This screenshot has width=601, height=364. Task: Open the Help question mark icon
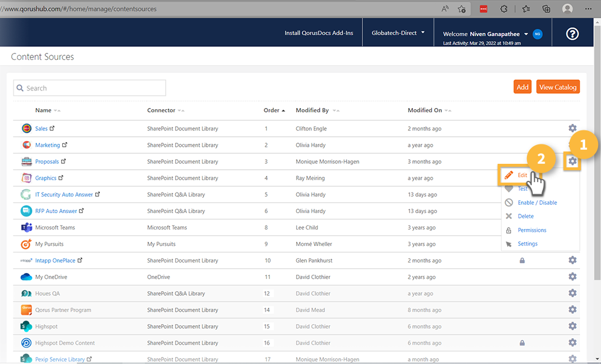[572, 34]
